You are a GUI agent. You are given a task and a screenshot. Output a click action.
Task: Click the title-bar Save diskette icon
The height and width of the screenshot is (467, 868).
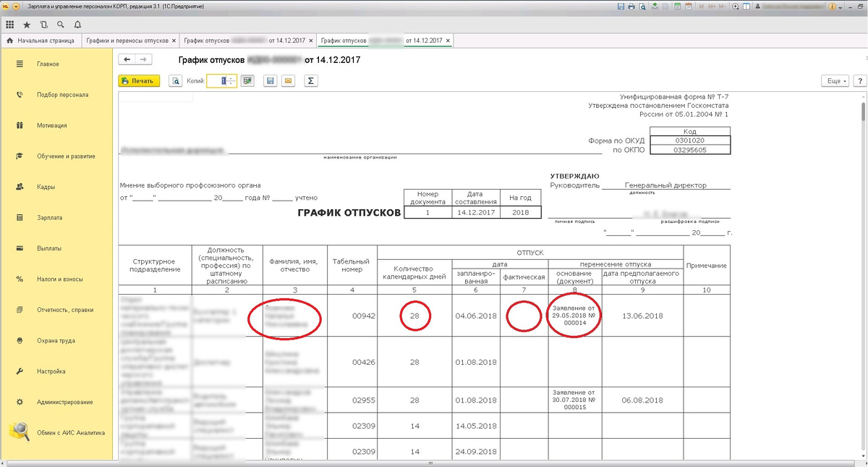(621, 7)
